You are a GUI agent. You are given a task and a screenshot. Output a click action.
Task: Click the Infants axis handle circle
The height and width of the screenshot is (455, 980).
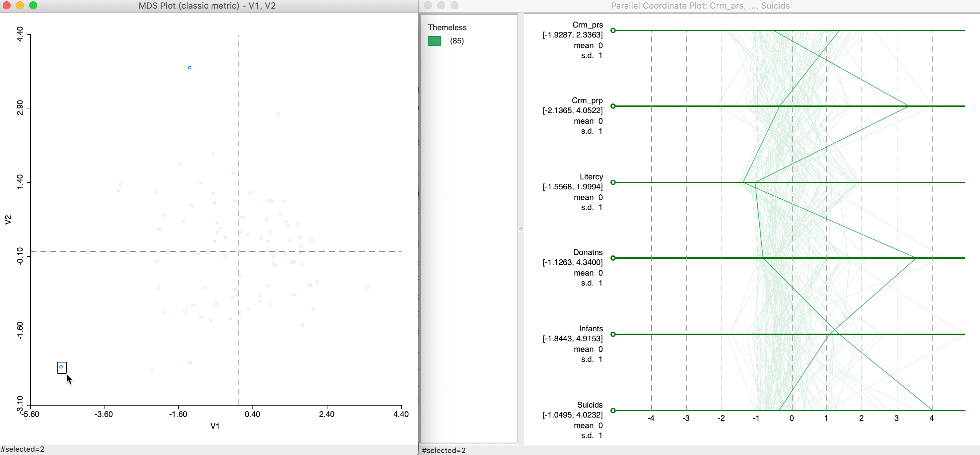click(613, 334)
